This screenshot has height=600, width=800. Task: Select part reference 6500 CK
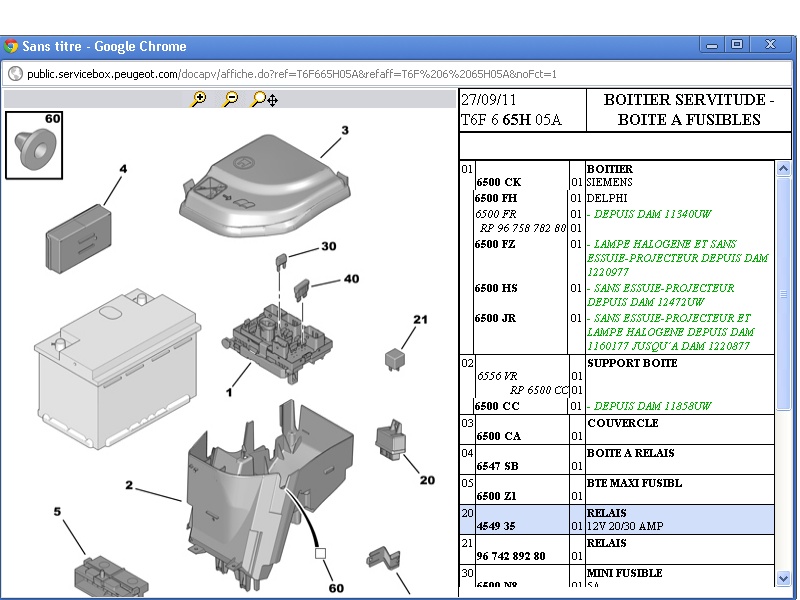tap(498, 182)
